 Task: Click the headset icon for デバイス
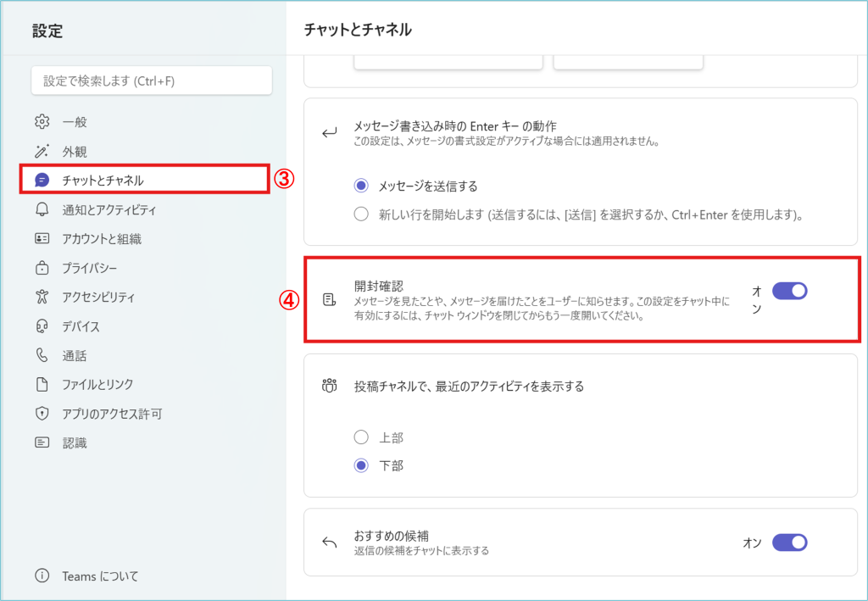42,326
